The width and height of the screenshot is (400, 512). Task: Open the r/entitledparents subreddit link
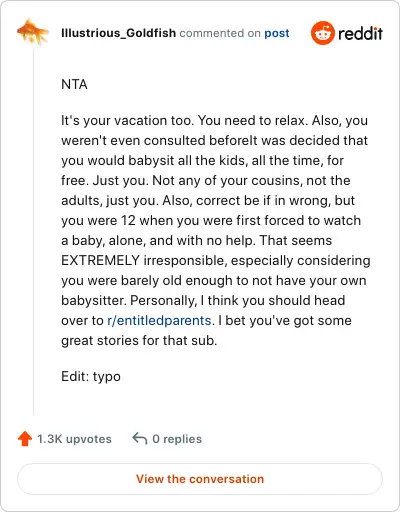click(159, 321)
